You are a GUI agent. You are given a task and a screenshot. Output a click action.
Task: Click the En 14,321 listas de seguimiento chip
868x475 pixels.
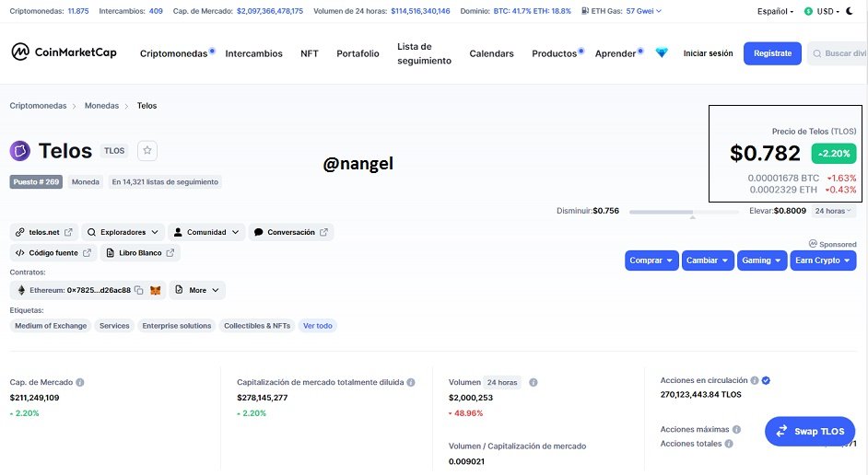(165, 182)
